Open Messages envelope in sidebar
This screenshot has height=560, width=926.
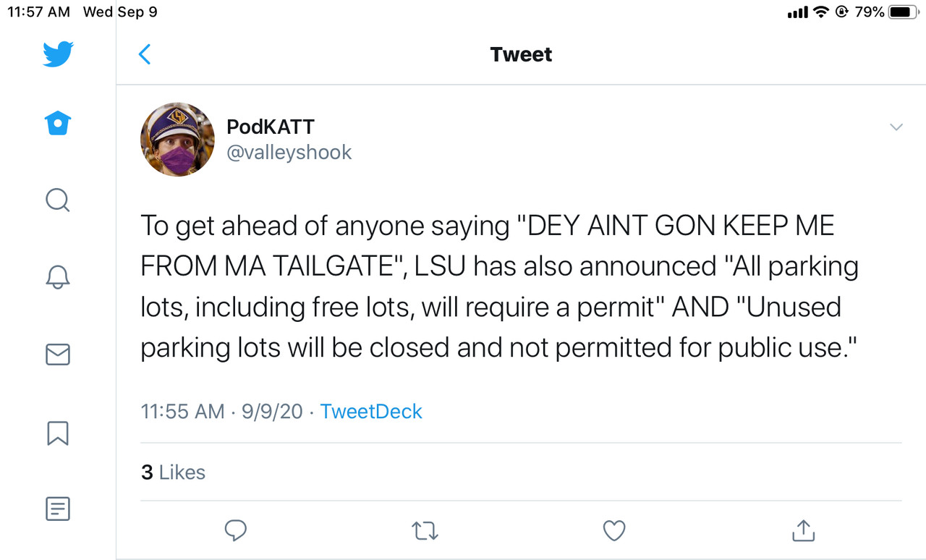coord(58,355)
